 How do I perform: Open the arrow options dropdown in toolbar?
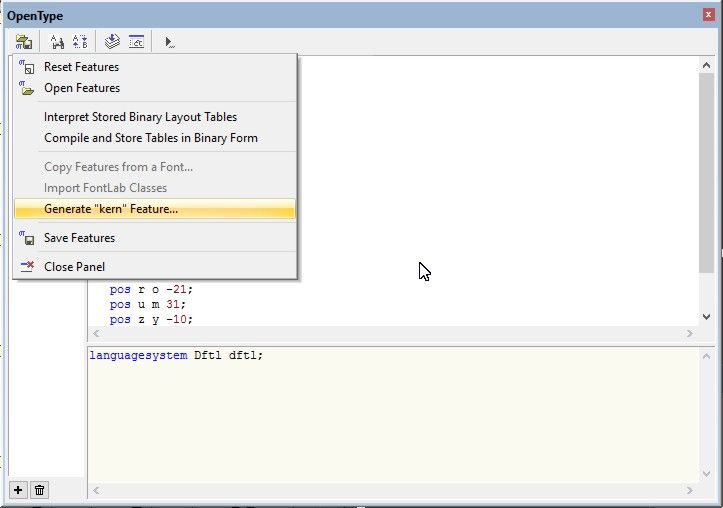[170, 42]
